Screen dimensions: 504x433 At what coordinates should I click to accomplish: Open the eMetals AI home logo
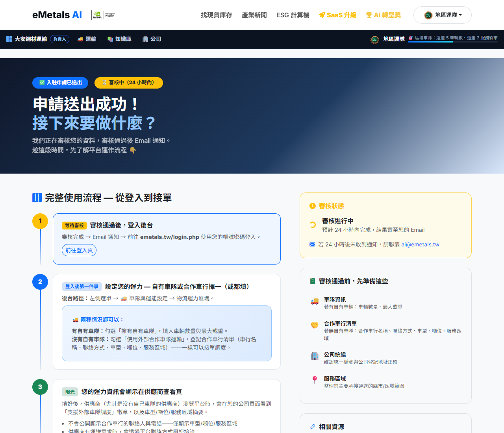[x=57, y=15]
